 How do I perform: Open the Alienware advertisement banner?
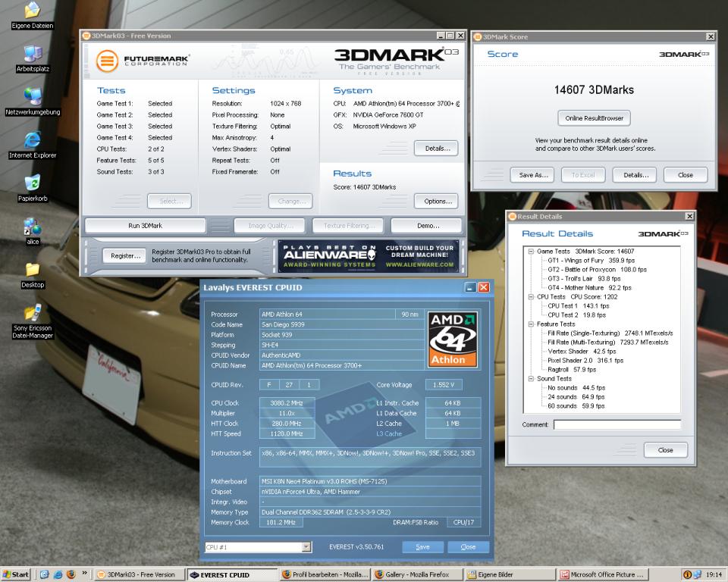coord(369,255)
